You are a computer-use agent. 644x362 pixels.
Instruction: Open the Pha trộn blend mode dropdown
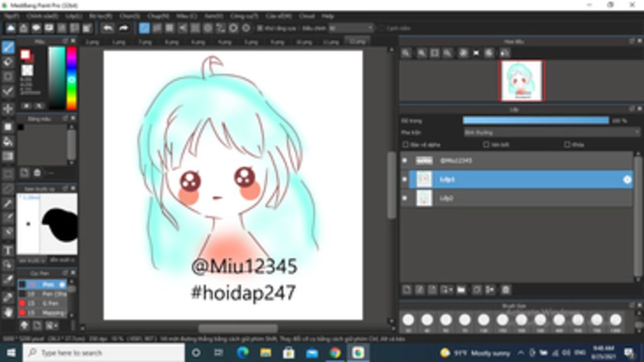tap(552, 133)
